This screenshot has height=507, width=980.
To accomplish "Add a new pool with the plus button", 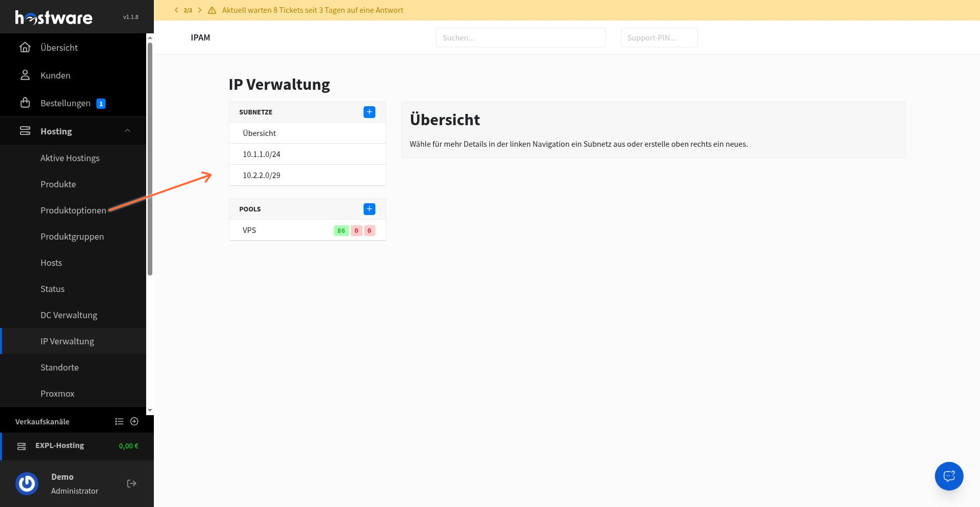I will pos(369,209).
